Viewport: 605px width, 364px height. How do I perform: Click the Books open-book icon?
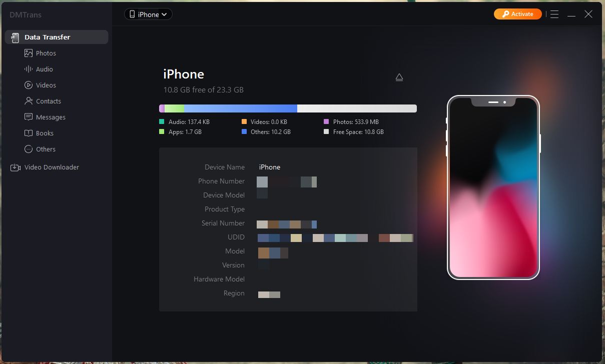[29, 133]
